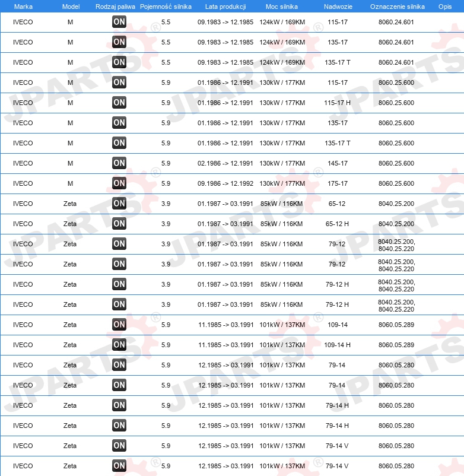This screenshot has height=476, width=464.
Task: Click the ON fuel icon in the 115-17 H row
Action: pyautogui.click(x=119, y=103)
